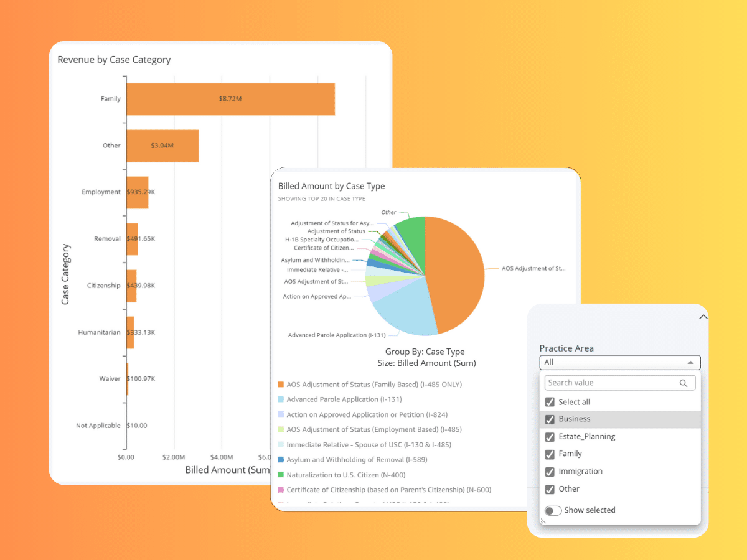The image size is (747, 560).
Task: Enable the Show selected toggle switch
Action: [x=553, y=510]
